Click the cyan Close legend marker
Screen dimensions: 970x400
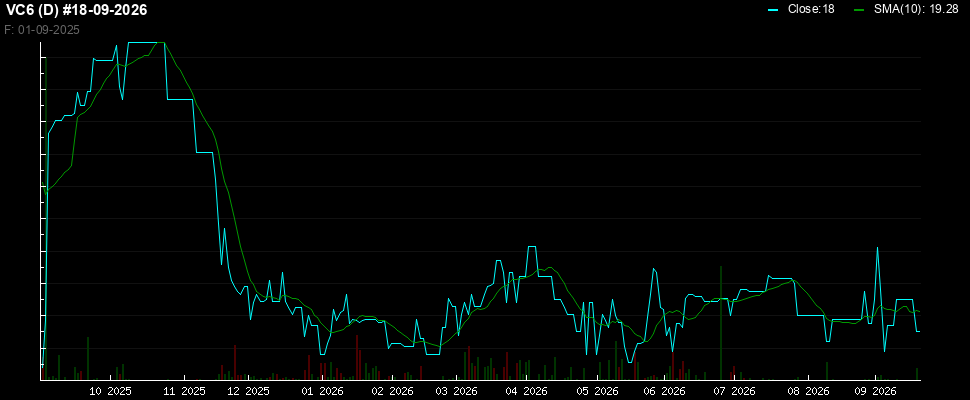click(773, 10)
